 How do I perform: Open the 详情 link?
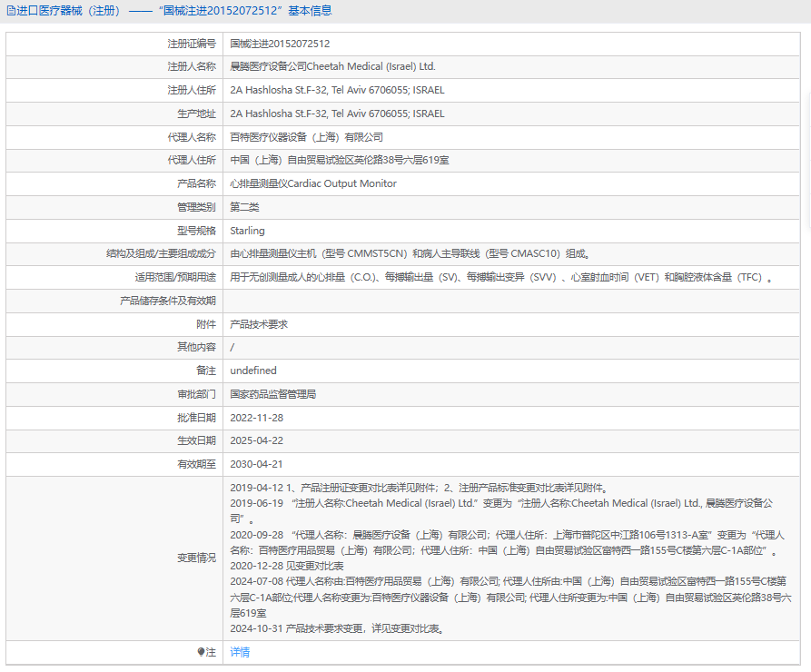pos(240,652)
